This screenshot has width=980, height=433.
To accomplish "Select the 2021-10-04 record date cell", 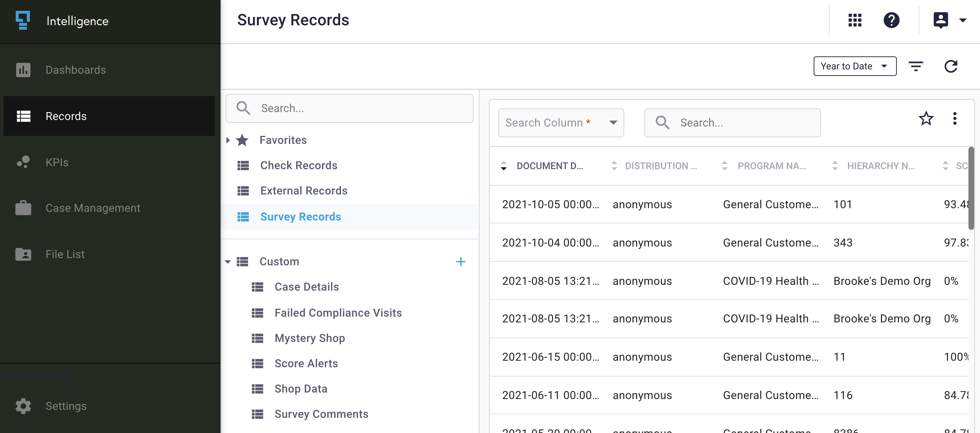I will click(x=550, y=243).
